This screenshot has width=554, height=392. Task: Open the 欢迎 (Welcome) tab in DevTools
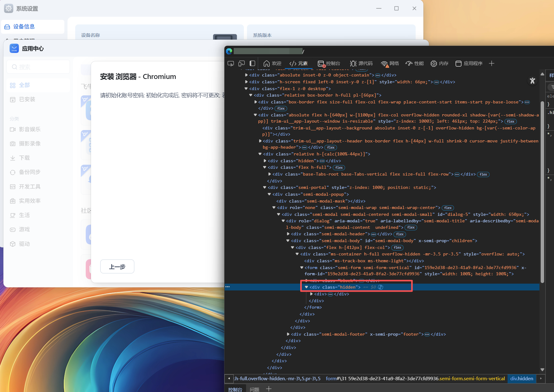272,63
